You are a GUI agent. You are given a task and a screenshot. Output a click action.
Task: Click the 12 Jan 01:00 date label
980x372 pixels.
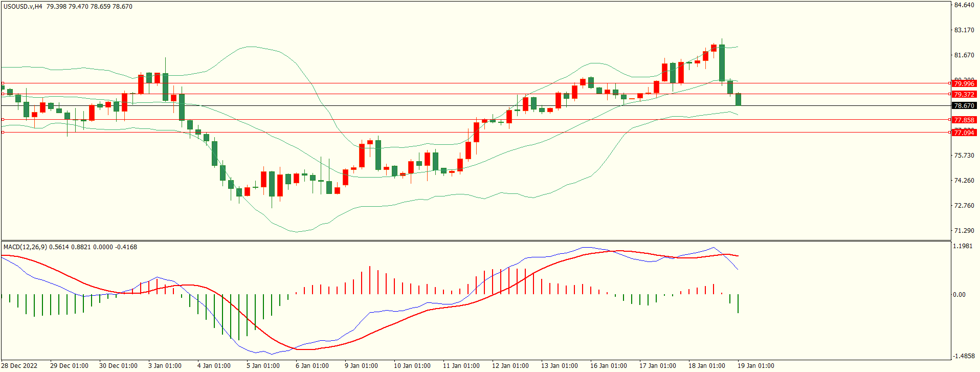pyautogui.click(x=510, y=366)
